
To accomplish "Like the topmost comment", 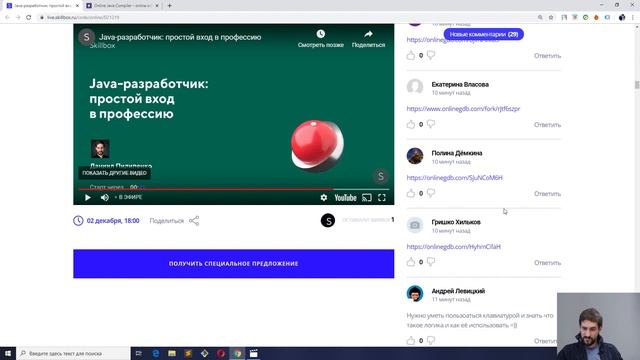I will [411, 55].
